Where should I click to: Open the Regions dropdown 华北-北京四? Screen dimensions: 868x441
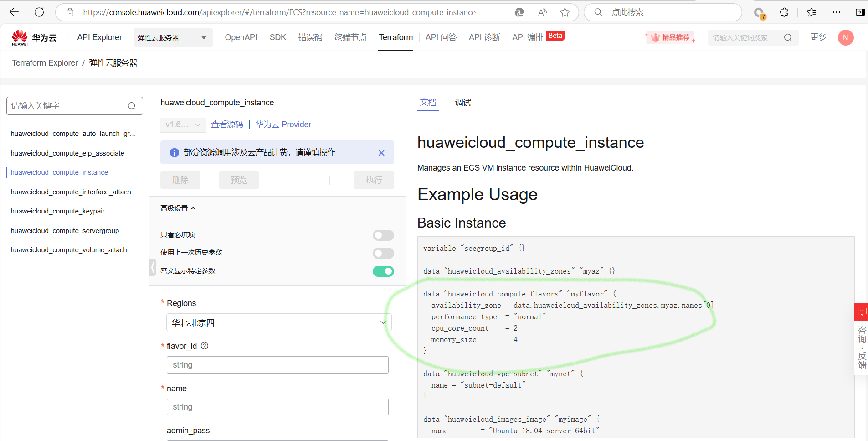[279, 322]
